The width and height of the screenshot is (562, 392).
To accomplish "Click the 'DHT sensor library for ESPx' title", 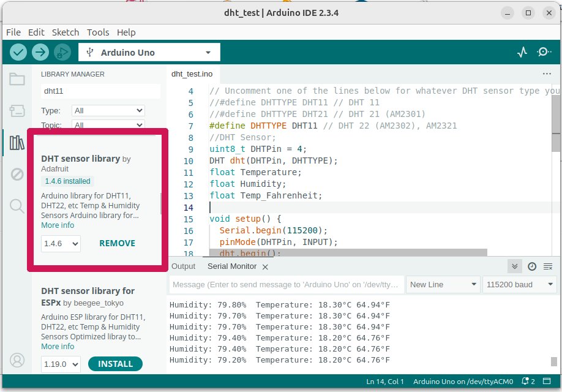I will pos(88,296).
